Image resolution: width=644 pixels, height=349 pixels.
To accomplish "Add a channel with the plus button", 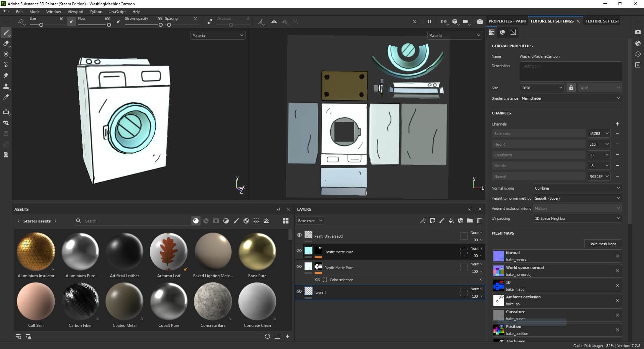I will coord(618,124).
